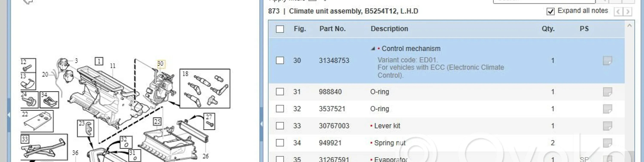Go to next illustration arrow
Screen dimensions: 644x162
click(x=627, y=12)
